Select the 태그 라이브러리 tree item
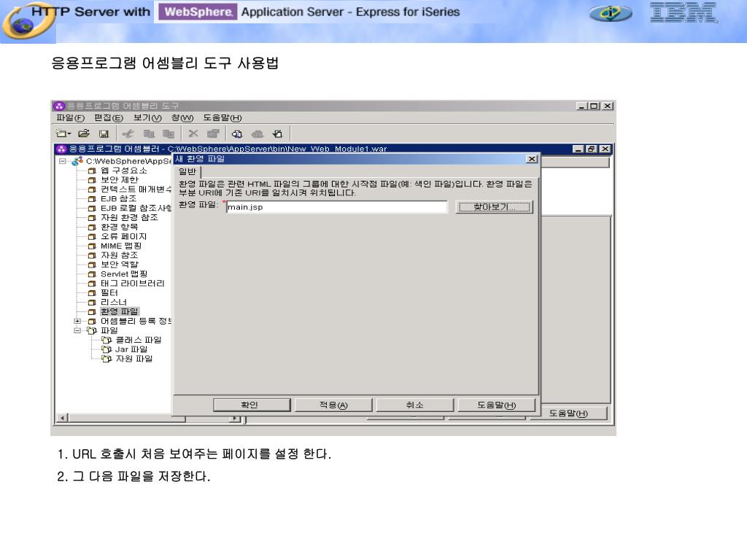Viewport: 747px width, 560px height. tap(133, 284)
